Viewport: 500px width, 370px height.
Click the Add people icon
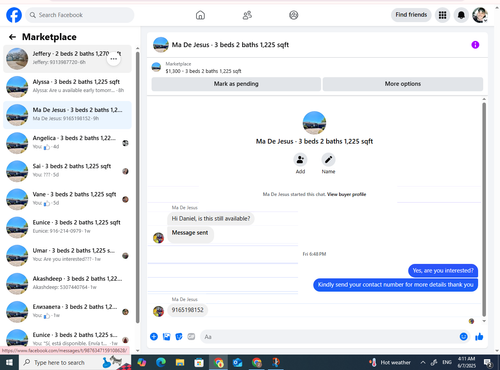pyautogui.click(x=300, y=160)
